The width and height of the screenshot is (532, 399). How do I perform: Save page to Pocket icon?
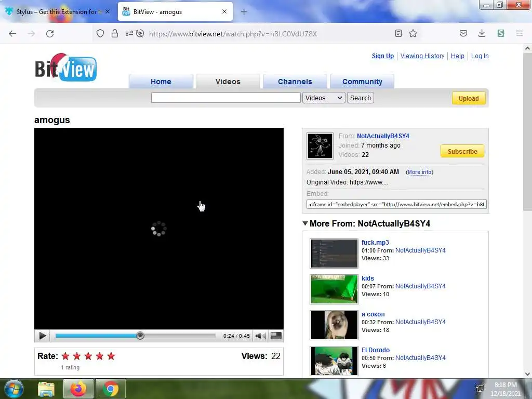tap(463, 33)
